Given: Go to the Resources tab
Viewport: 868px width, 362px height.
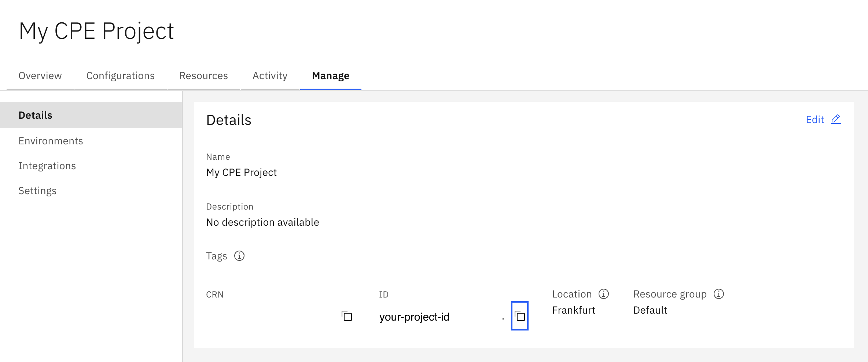Looking at the screenshot, I should pos(204,75).
